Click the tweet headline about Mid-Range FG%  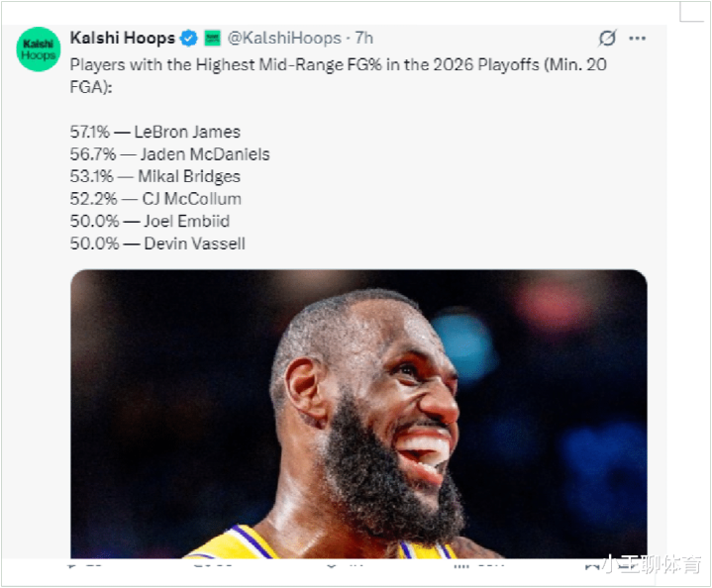click(339, 75)
